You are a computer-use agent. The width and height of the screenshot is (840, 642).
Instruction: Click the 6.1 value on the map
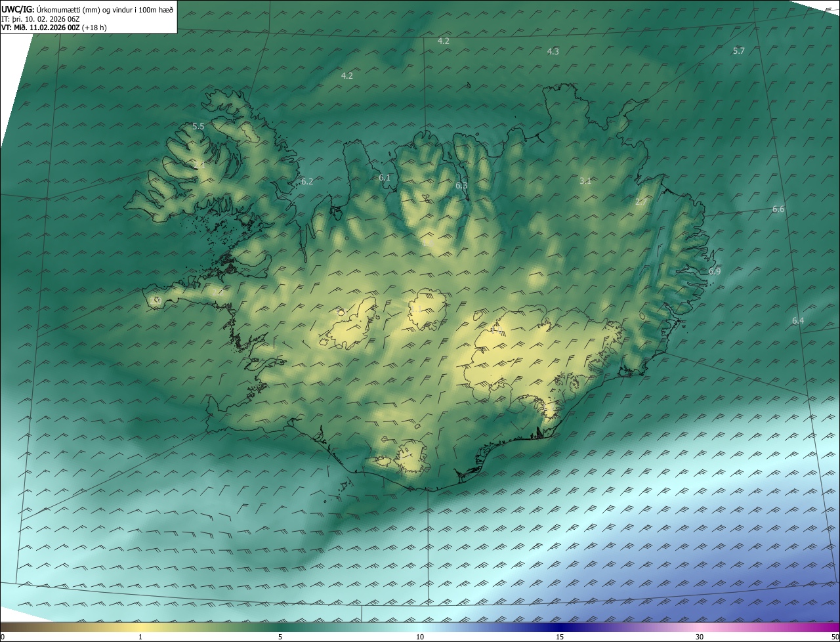(x=385, y=178)
